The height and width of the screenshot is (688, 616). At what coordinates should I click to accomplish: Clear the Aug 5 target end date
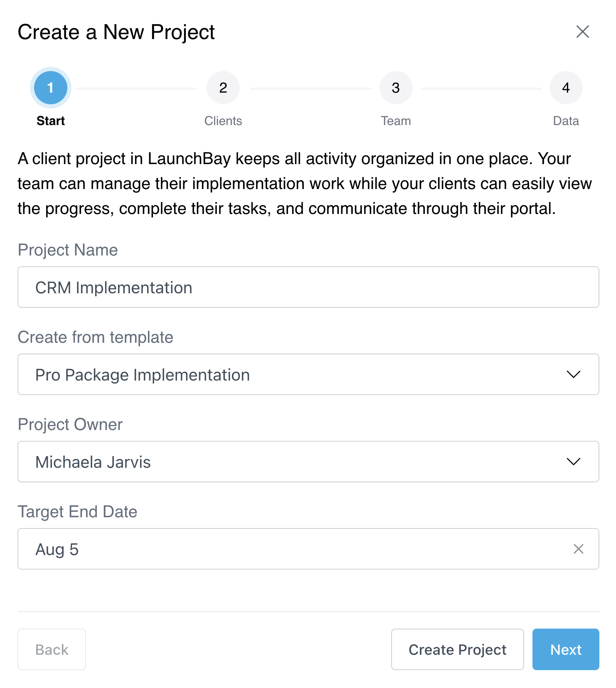tap(578, 549)
